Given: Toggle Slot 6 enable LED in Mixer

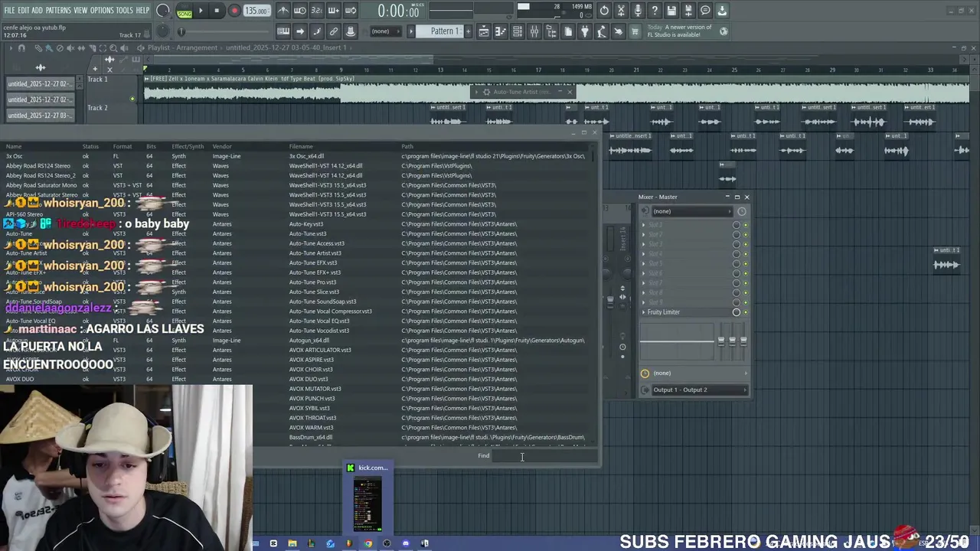Looking at the screenshot, I should coord(746,273).
